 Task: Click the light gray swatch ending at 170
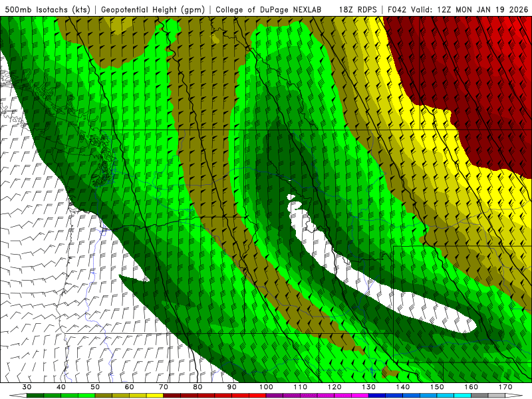[x=497, y=396]
